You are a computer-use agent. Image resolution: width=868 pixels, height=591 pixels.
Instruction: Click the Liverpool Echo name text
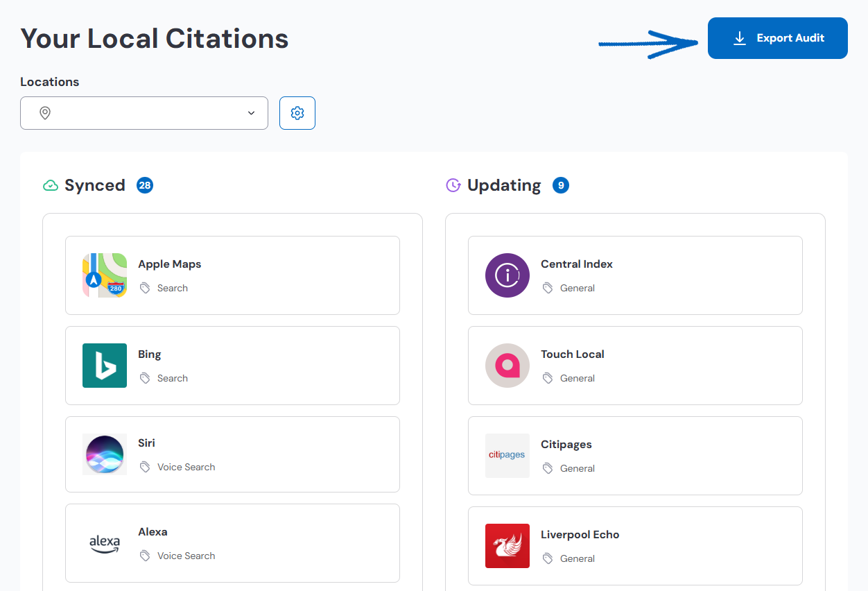(580, 535)
